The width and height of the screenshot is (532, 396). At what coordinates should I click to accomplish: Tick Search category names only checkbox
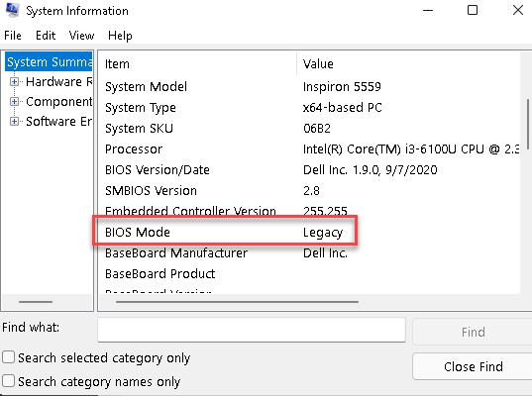click(9, 381)
